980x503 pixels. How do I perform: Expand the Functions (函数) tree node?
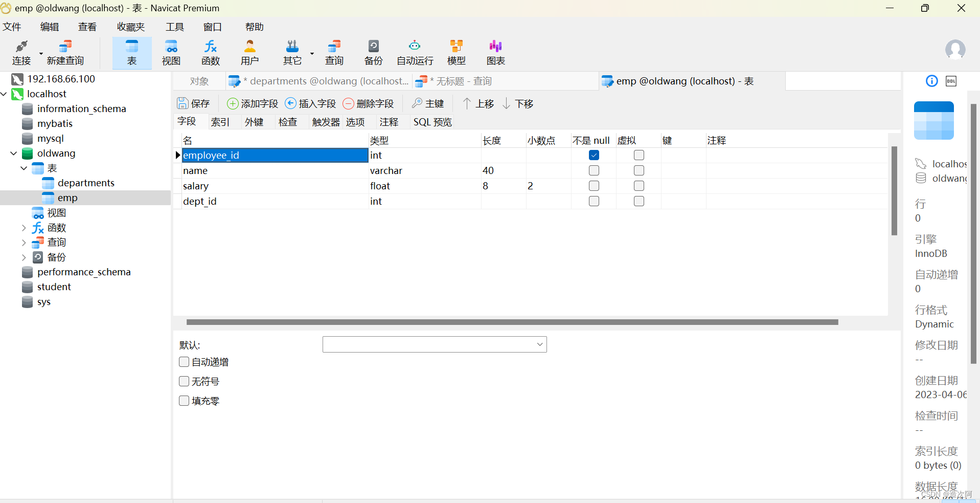point(24,228)
